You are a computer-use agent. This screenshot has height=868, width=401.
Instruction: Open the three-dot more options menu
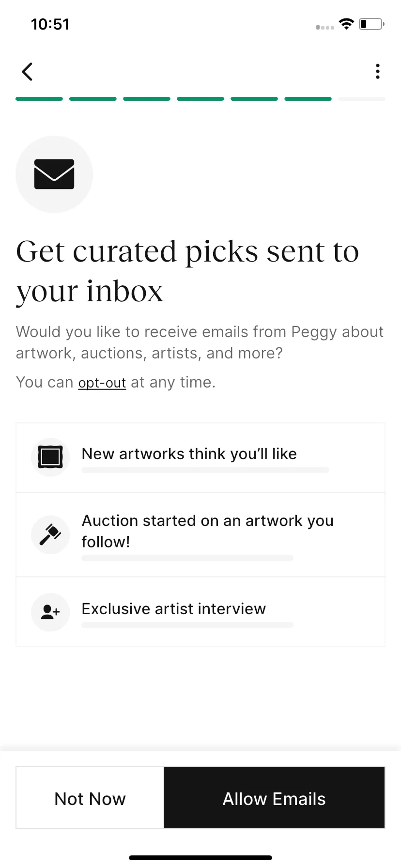click(378, 71)
